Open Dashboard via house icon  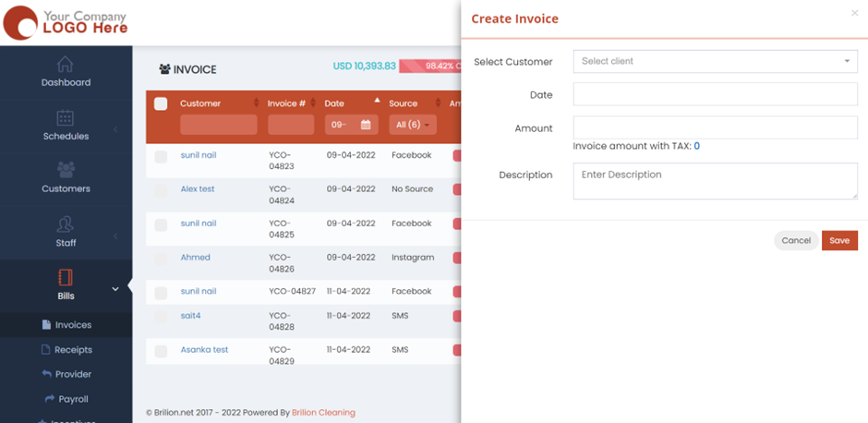[65, 65]
